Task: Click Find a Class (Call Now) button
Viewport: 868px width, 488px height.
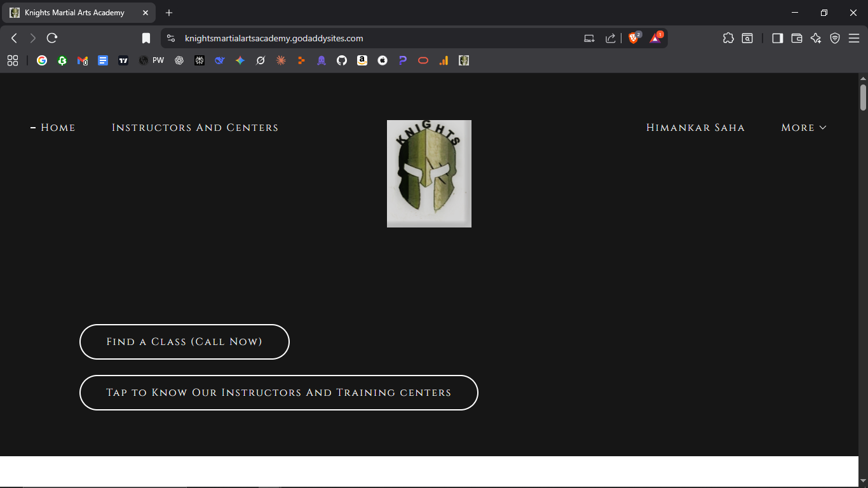Action: pos(184,342)
